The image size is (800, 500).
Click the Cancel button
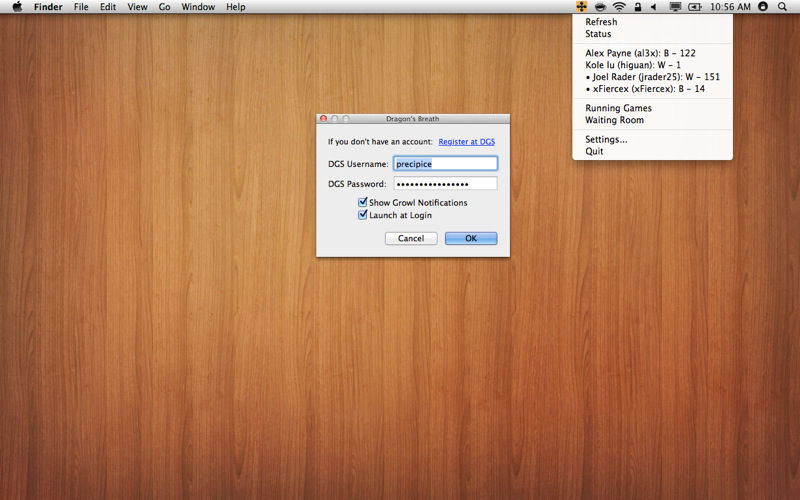point(411,239)
